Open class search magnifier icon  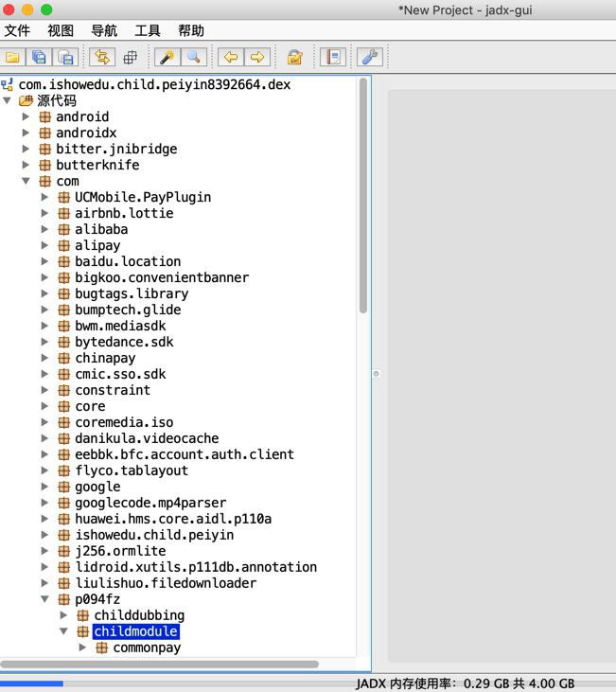point(194,57)
